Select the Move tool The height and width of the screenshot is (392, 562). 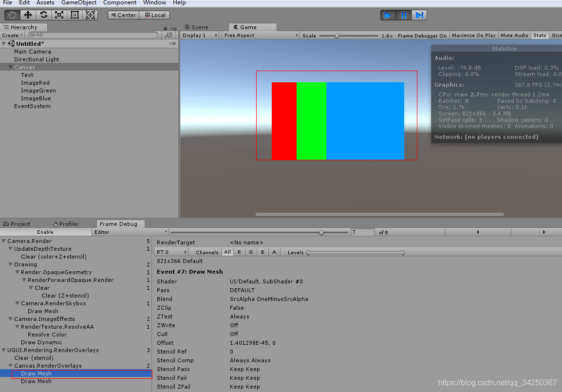[x=28, y=15]
